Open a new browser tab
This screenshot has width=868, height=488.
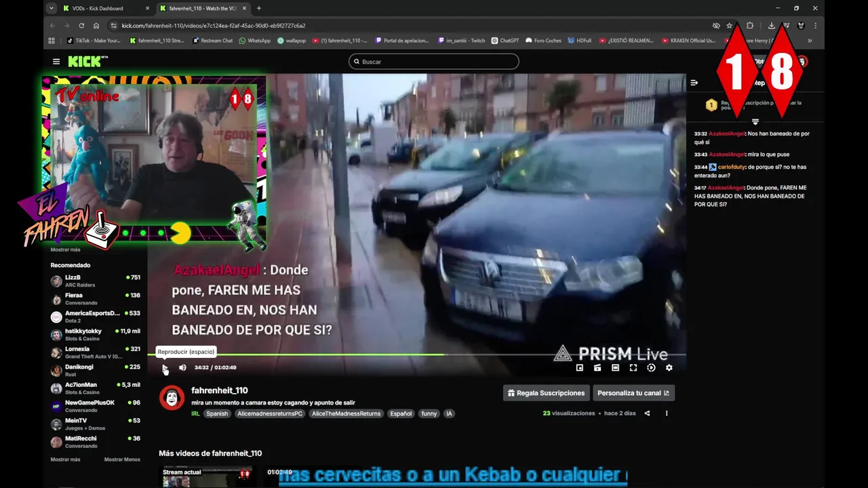[258, 8]
